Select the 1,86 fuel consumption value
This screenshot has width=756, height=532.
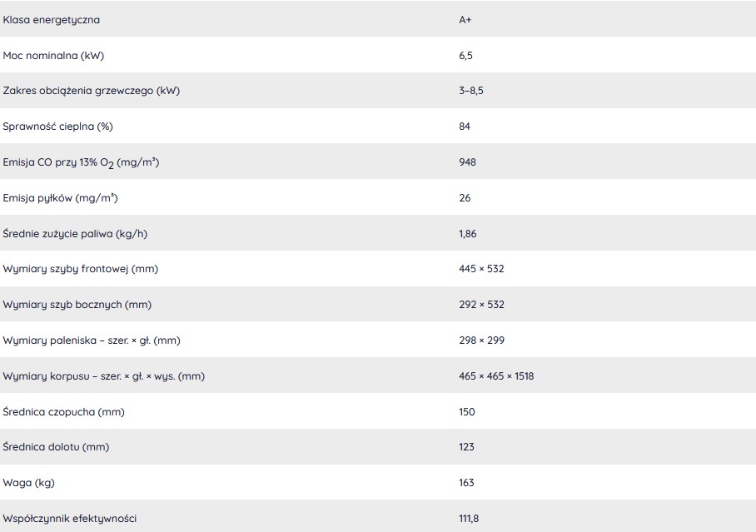[x=468, y=233]
